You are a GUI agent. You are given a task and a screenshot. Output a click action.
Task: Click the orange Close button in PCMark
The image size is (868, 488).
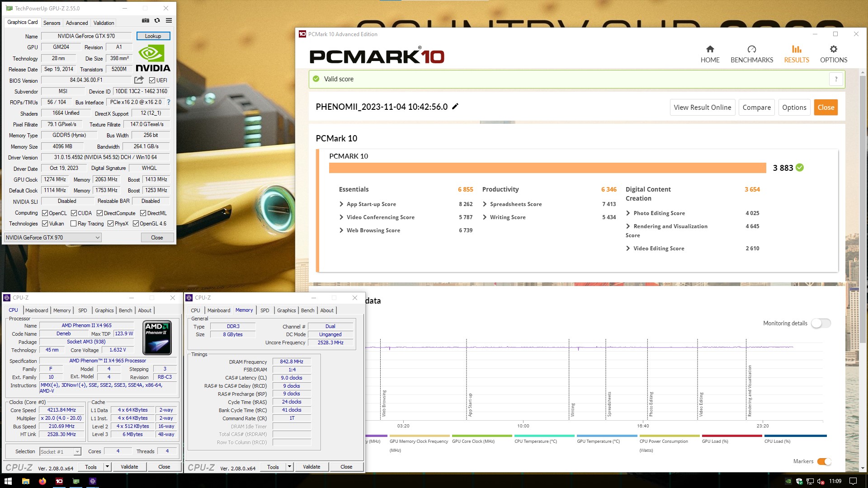pyautogui.click(x=826, y=108)
